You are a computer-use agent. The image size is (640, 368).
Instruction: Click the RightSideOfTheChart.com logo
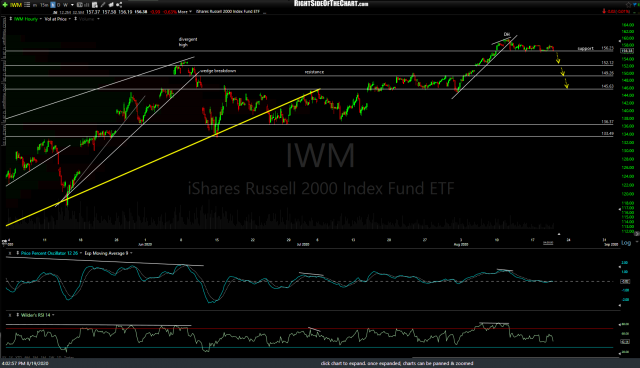[x=331, y=4]
